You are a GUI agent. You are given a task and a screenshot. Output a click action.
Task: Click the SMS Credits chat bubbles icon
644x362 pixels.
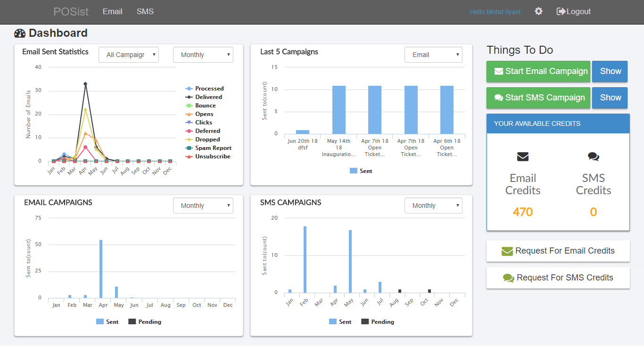(x=593, y=157)
